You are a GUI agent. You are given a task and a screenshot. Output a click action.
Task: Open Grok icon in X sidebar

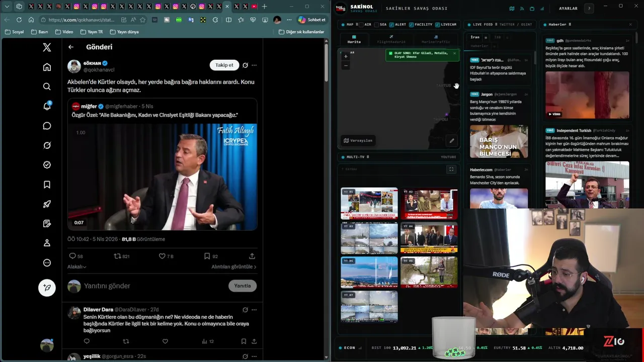coord(47,145)
